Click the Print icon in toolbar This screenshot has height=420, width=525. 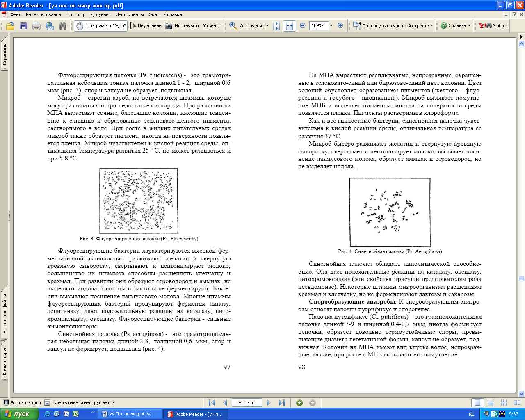point(37,25)
